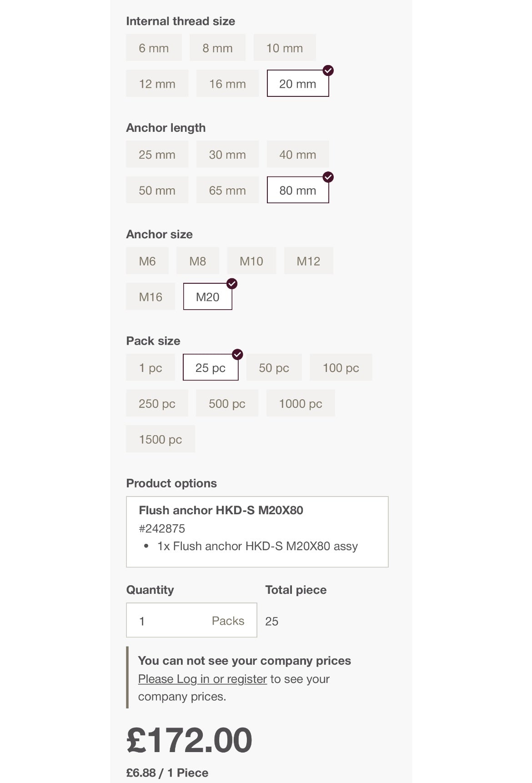Select the 500 pc pack size

tap(227, 403)
